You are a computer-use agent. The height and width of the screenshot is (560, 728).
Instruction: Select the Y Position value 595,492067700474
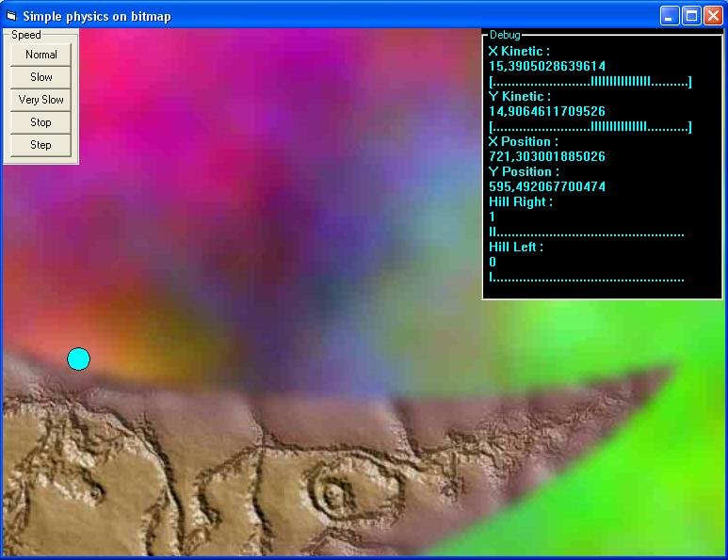click(547, 186)
